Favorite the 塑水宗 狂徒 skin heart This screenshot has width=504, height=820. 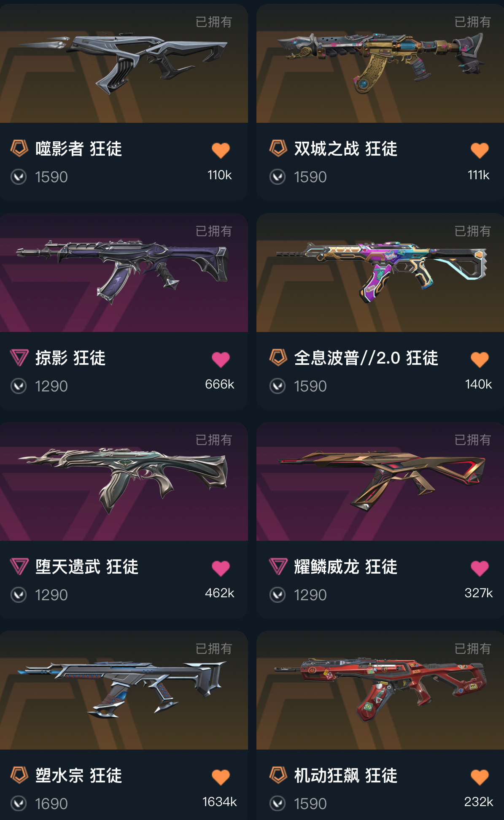[x=221, y=777]
